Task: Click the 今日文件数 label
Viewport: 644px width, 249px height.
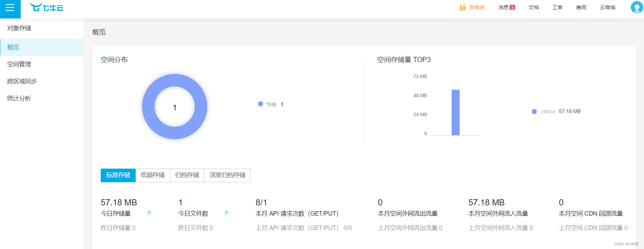Action: 193,214
